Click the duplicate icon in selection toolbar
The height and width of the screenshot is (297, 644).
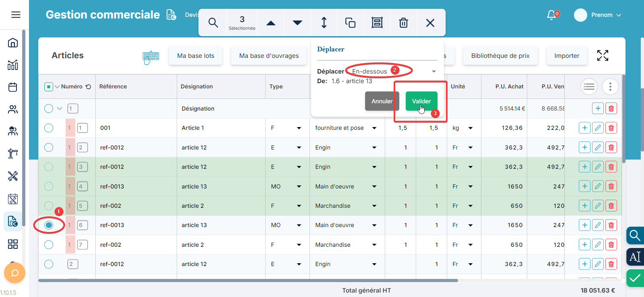tap(350, 23)
